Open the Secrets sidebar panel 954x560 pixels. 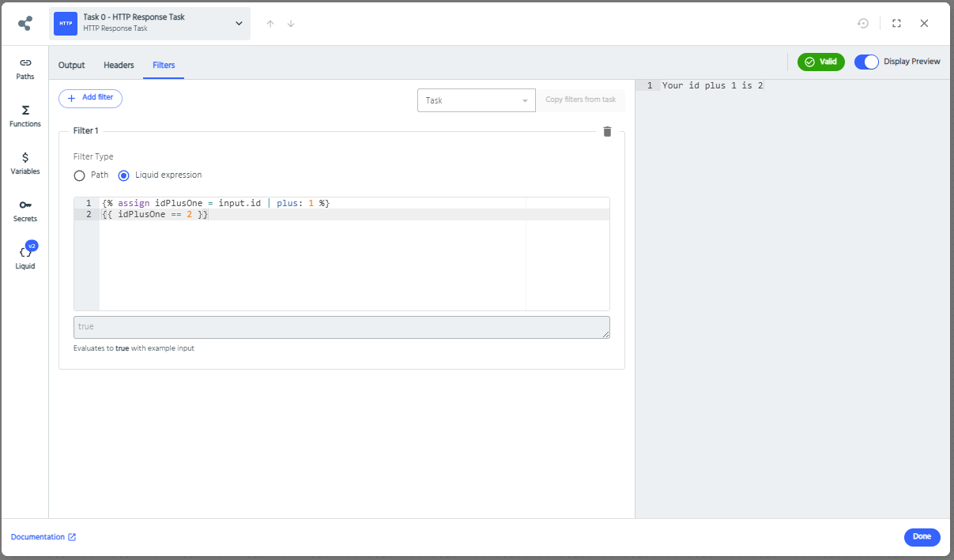pyautogui.click(x=25, y=211)
